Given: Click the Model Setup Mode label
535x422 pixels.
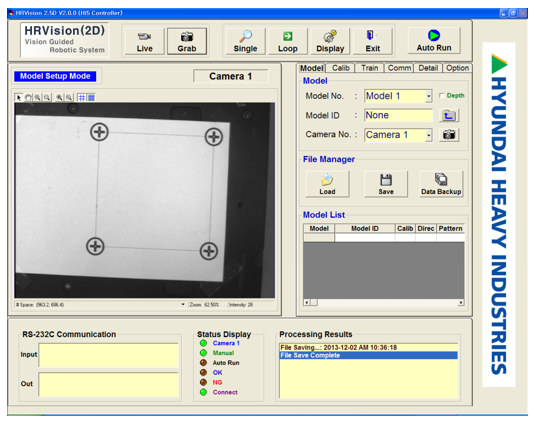Looking at the screenshot, I should pos(55,76).
